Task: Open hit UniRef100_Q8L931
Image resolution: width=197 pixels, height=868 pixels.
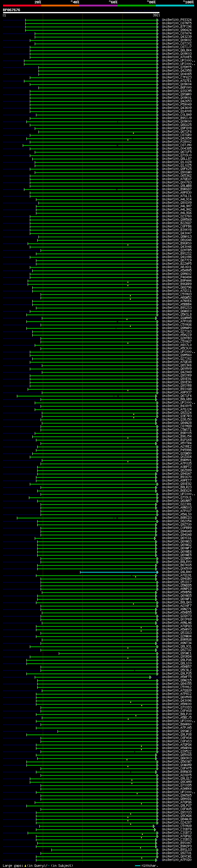Action: point(176,647)
